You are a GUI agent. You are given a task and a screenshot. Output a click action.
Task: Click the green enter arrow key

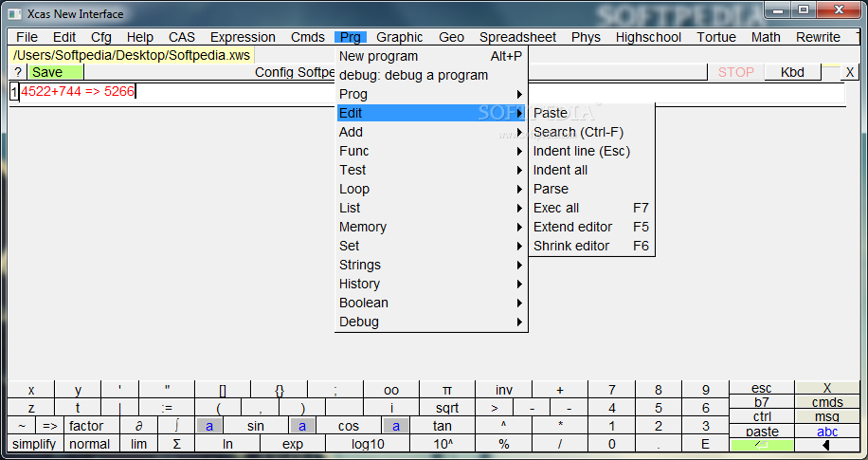coord(762,445)
